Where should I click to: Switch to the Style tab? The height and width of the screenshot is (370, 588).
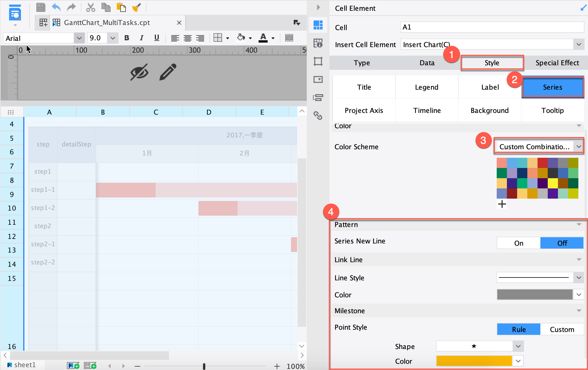(x=492, y=63)
